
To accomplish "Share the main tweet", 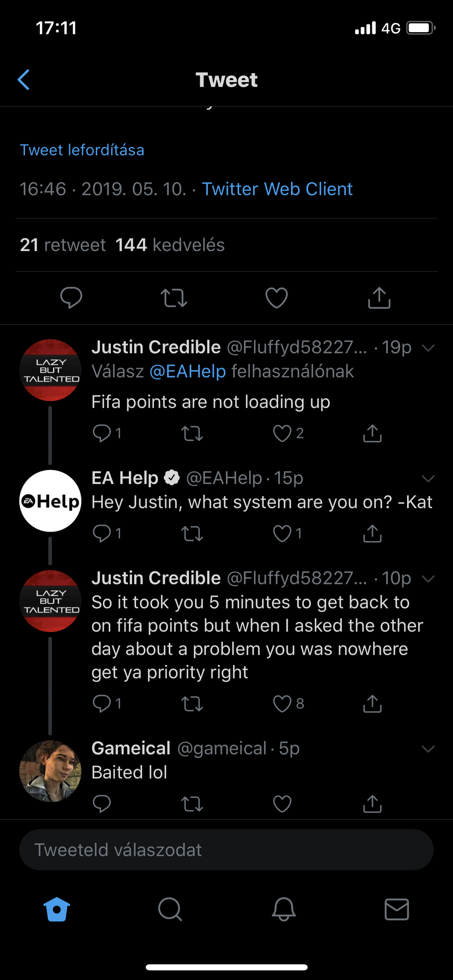I will pyautogui.click(x=379, y=298).
